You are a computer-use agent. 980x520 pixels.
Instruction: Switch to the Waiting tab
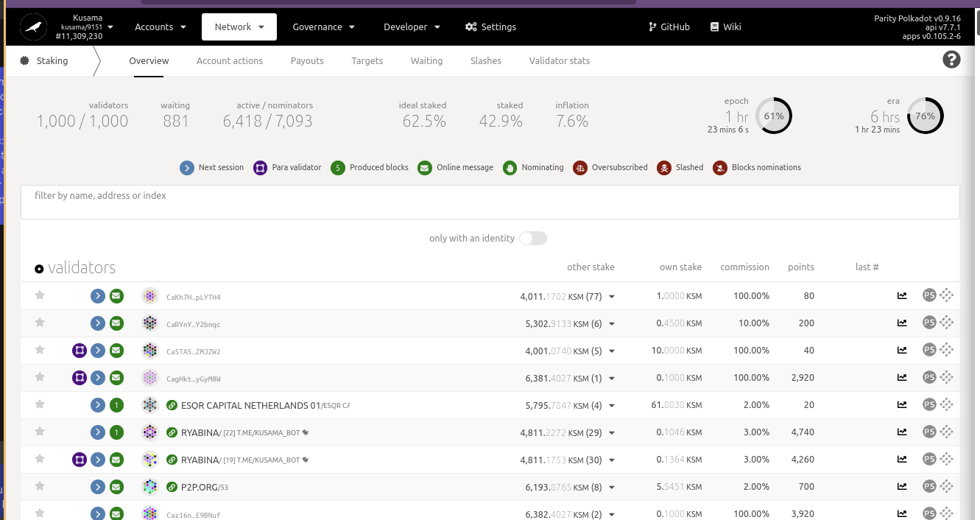[x=427, y=60]
